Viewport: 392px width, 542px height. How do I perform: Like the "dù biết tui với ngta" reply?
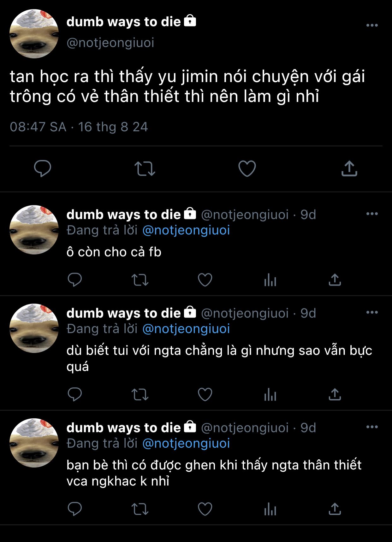point(205,394)
